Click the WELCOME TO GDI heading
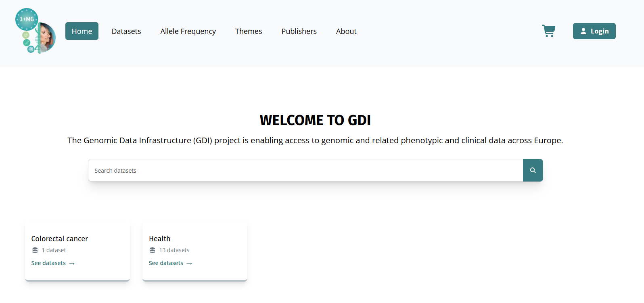Screen dimensions: 644x303 [x=315, y=120]
